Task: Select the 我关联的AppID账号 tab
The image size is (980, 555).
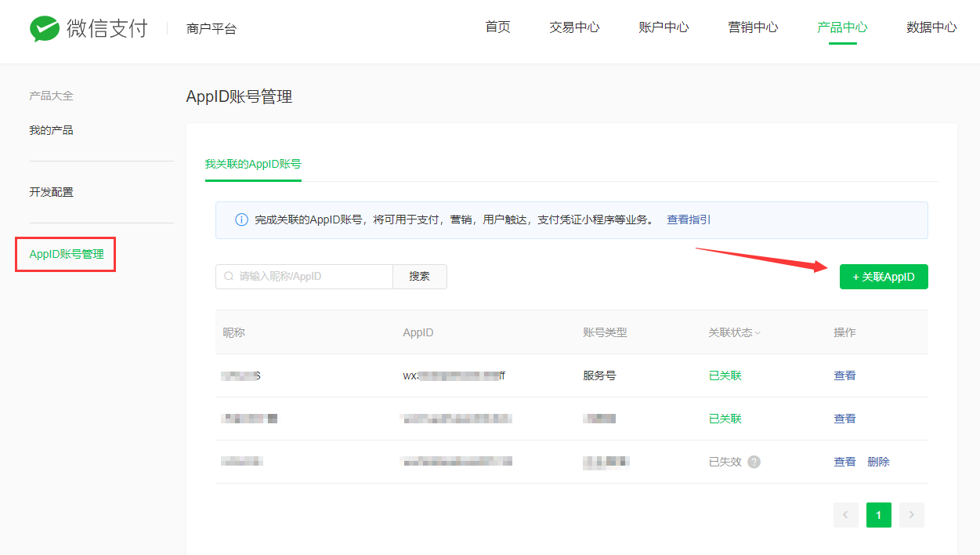Action: point(253,164)
